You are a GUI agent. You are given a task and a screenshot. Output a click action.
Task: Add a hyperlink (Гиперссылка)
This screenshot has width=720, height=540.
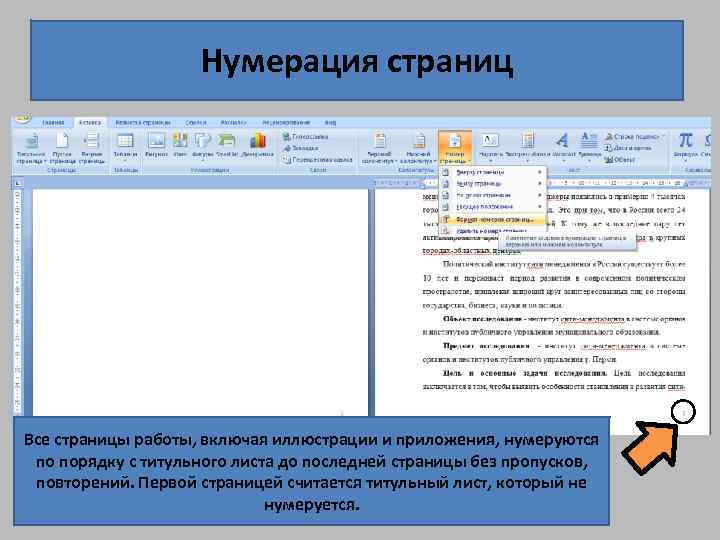pos(305,136)
